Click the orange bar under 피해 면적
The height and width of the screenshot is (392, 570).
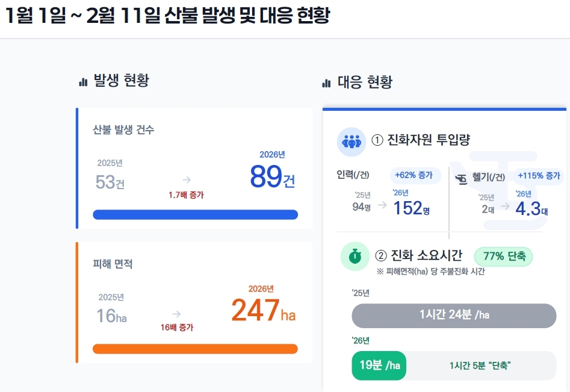coord(195,349)
